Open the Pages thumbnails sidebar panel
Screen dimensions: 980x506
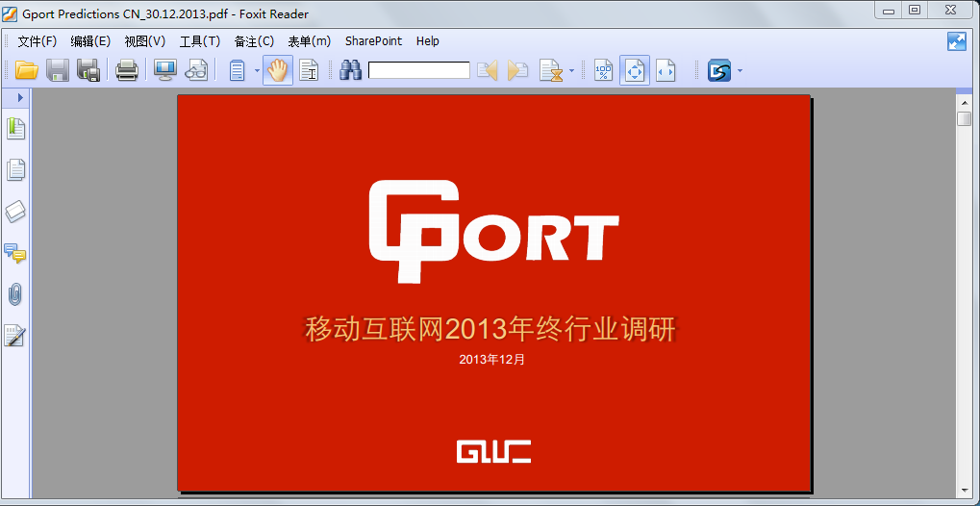click(15, 169)
